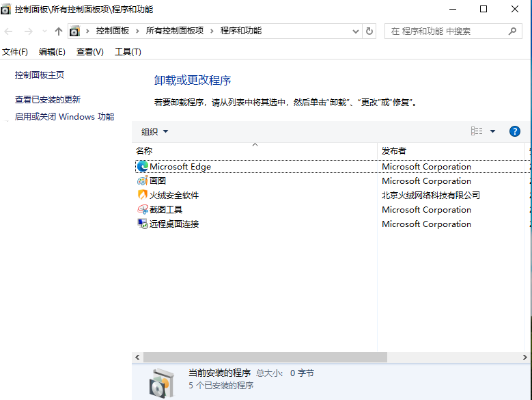Click the 画图 paint palette icon
Viewport: 532px width, 400px height.
pos(143,181)
